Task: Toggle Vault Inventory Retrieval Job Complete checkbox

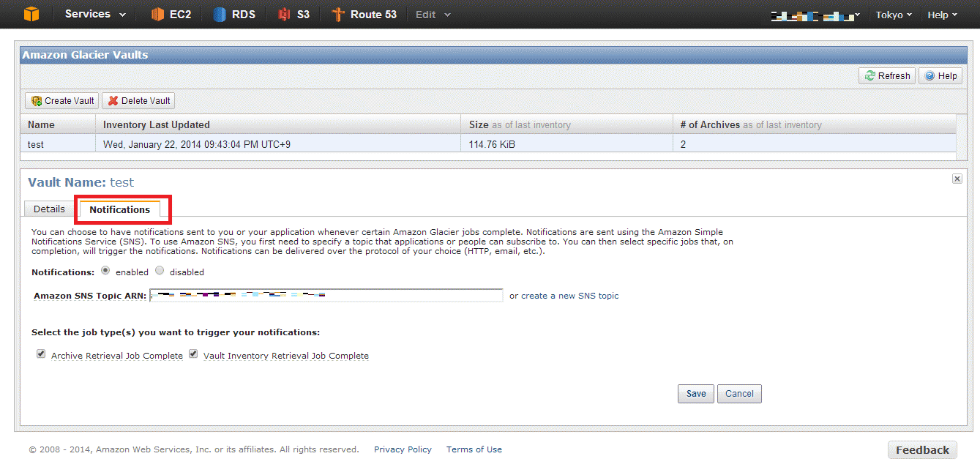Action: (193, 354)
